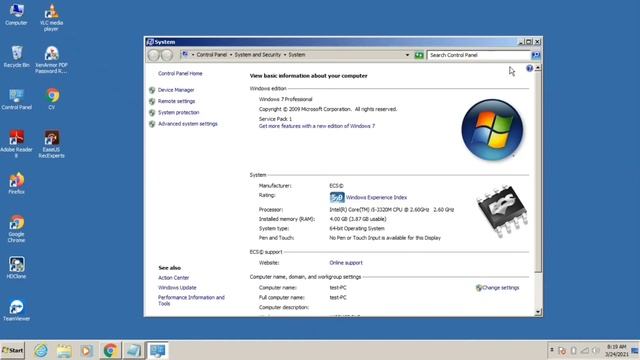This screenshot has width=640, height=360.
Task: Click the 'Service Pack 1' text
Action: [x=275, y=119]
